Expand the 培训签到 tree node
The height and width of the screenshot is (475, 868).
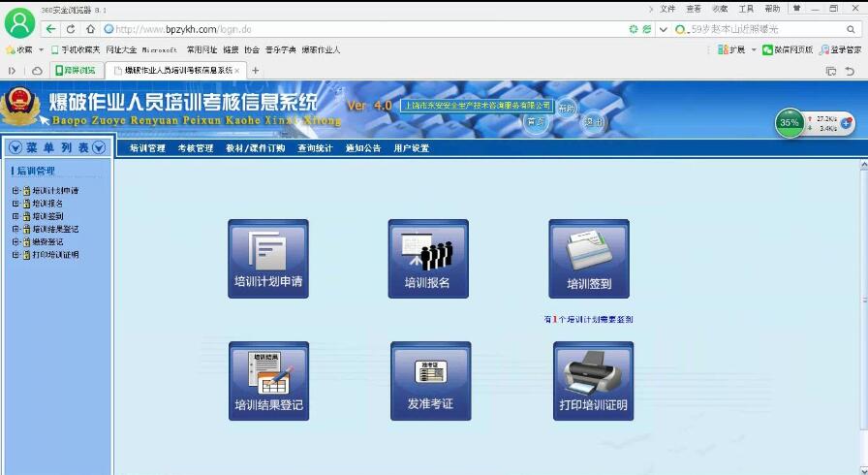[15, 216]
